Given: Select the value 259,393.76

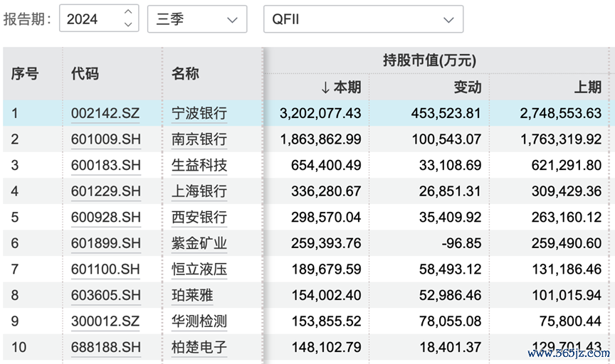Looking at the screenshot, I should 326,243.
